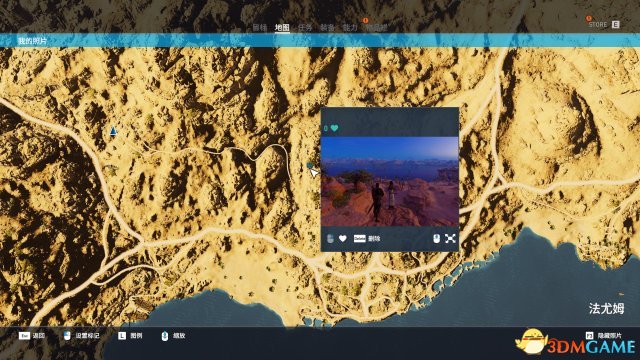Switch to the 任务 quests tab
The width and height of the screenshot is (640, 360).
point(305,27)
